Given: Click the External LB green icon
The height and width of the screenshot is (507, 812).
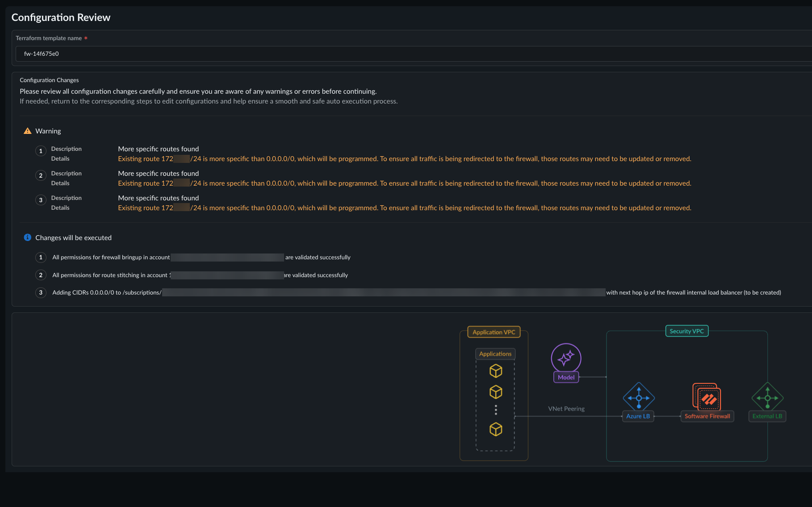Looking at the screenshot, I should [x=767, y=397].
